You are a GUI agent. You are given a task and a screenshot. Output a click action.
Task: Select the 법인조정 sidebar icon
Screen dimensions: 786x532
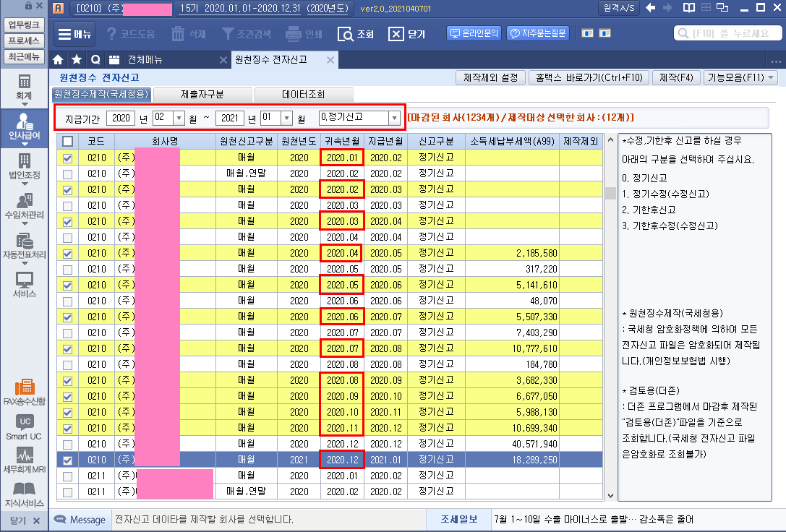(24, 166)
